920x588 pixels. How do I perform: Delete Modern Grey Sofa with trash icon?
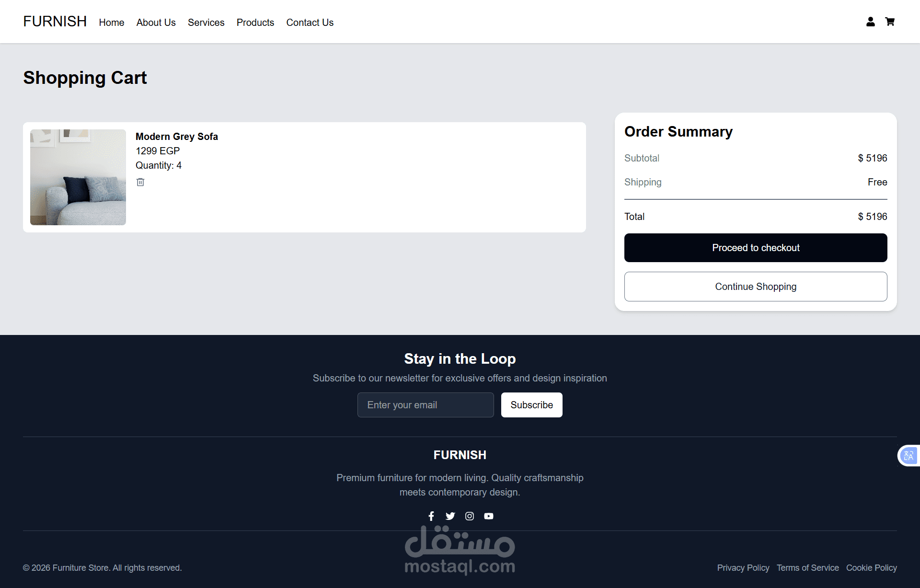point(140,182)
